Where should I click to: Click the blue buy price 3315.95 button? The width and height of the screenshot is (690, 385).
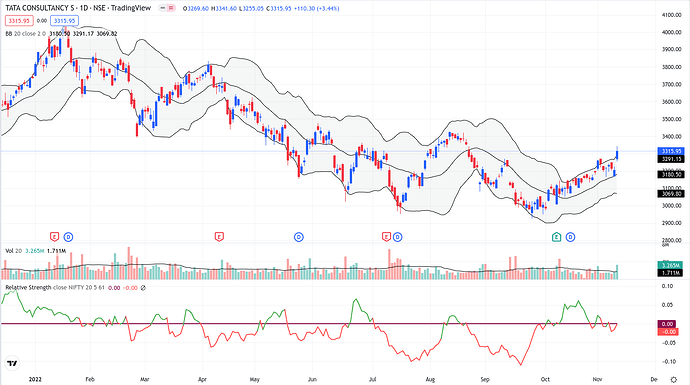click(x=64, y=21)
